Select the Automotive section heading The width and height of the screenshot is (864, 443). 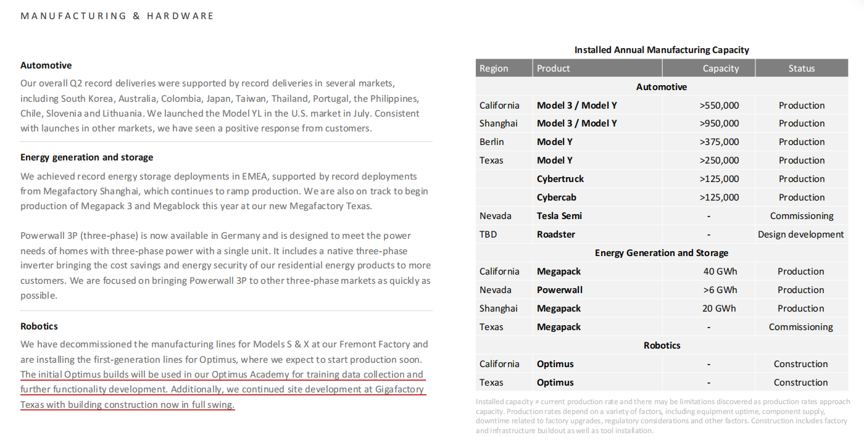(46, 65)
